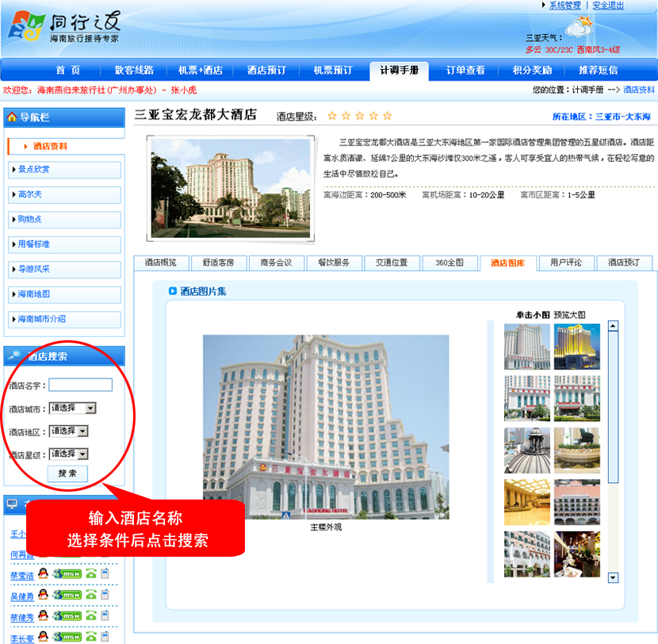Expand 海南地图 in navigation bar
Screen dimensions: 658x644
click(64, 294)
